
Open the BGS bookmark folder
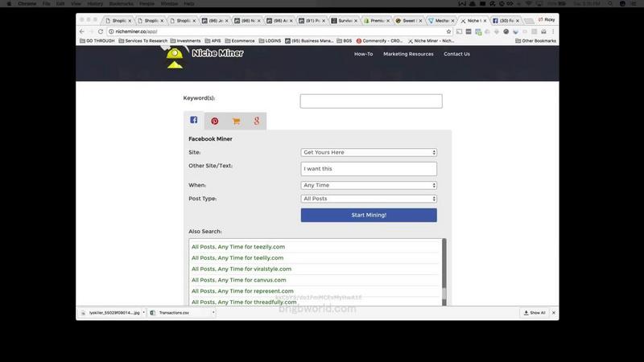click(345, 41)
